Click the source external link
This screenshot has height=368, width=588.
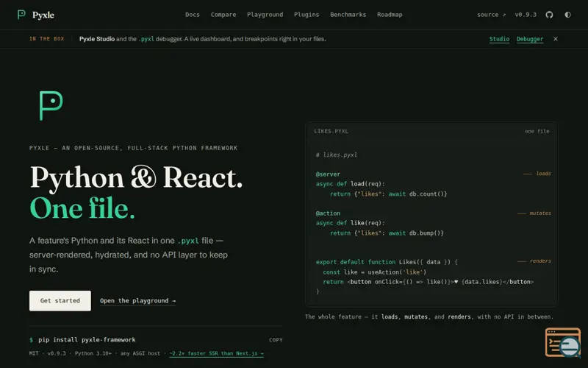[491, 15]
